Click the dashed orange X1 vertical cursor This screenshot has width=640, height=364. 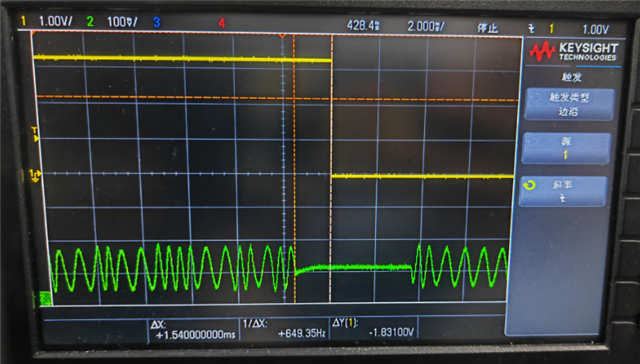coord(294,168)
